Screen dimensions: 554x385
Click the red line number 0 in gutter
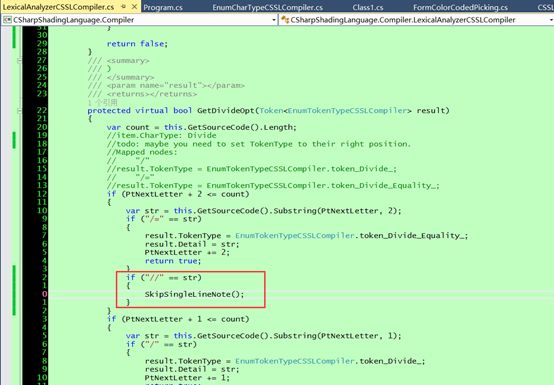[44, 294]
